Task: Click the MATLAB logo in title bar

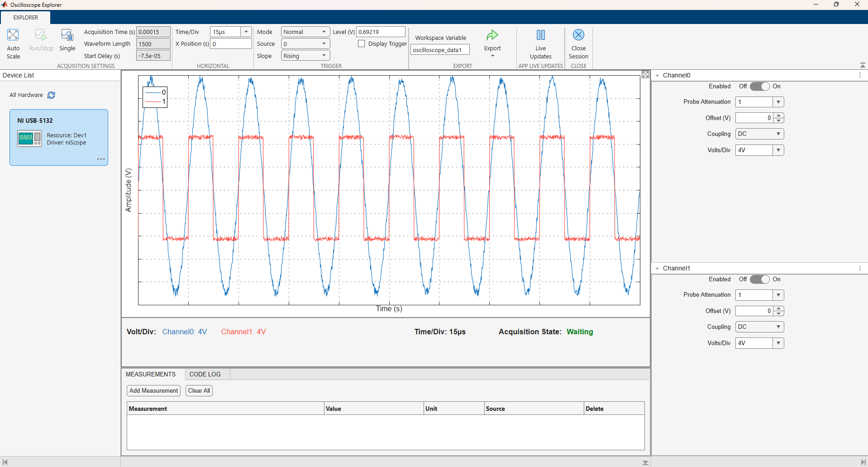Action: [5, 5]
